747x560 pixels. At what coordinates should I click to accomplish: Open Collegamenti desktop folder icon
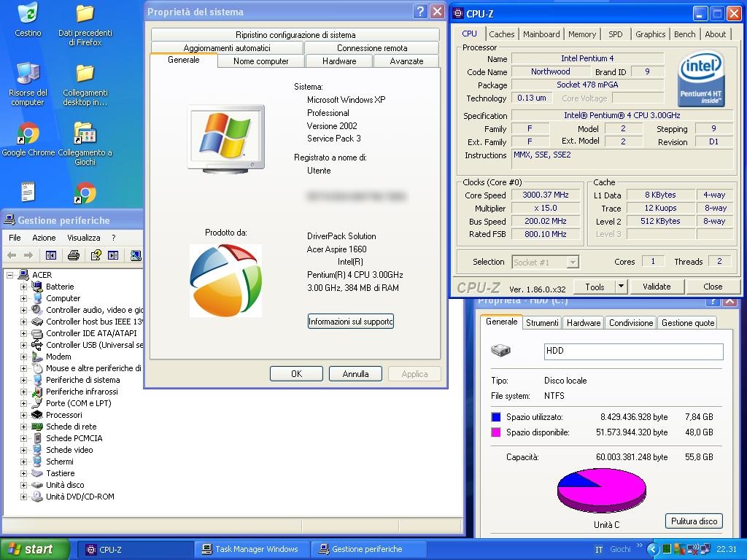(85, 74)
